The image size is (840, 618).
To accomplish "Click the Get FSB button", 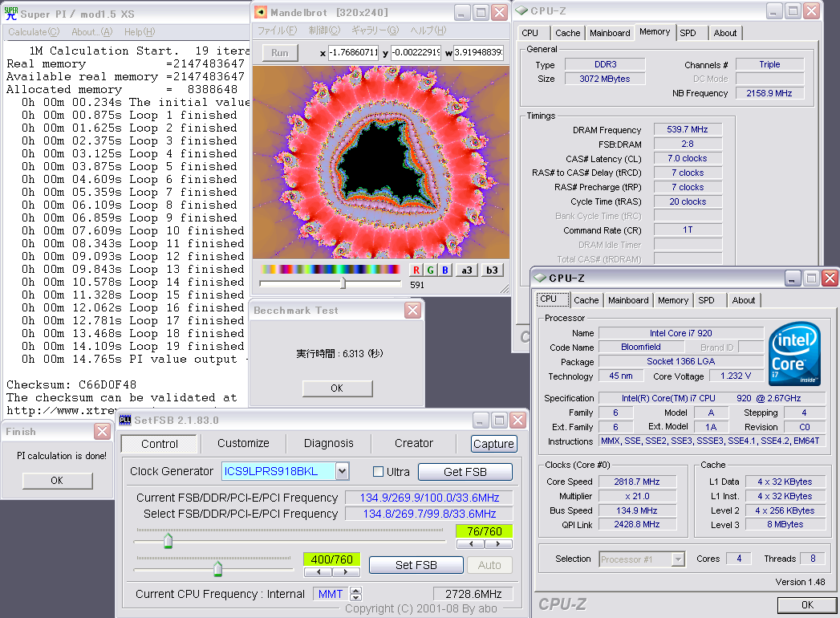I will [465, 472].
